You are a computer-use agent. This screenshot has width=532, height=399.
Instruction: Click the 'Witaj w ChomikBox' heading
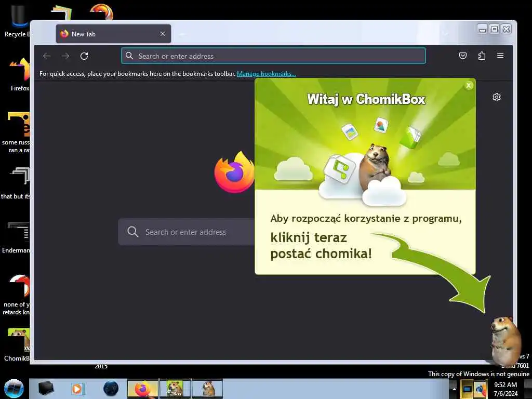coord(366,99)
